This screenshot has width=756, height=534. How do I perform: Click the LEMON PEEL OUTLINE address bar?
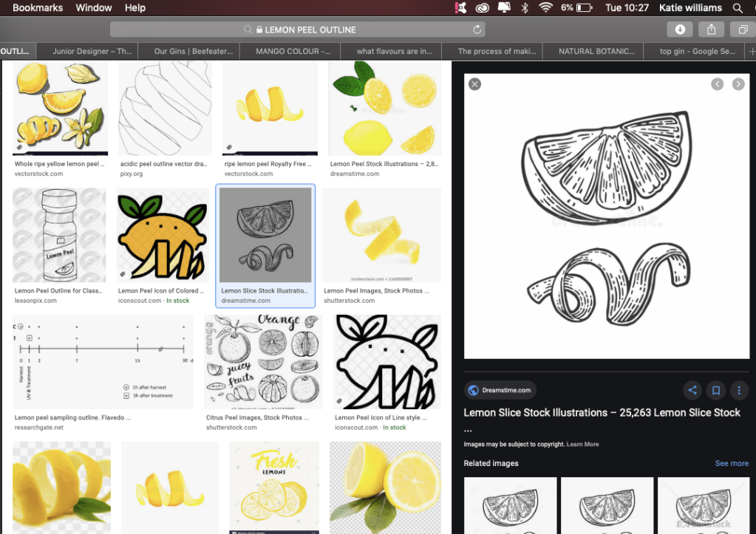pos(310,30)
